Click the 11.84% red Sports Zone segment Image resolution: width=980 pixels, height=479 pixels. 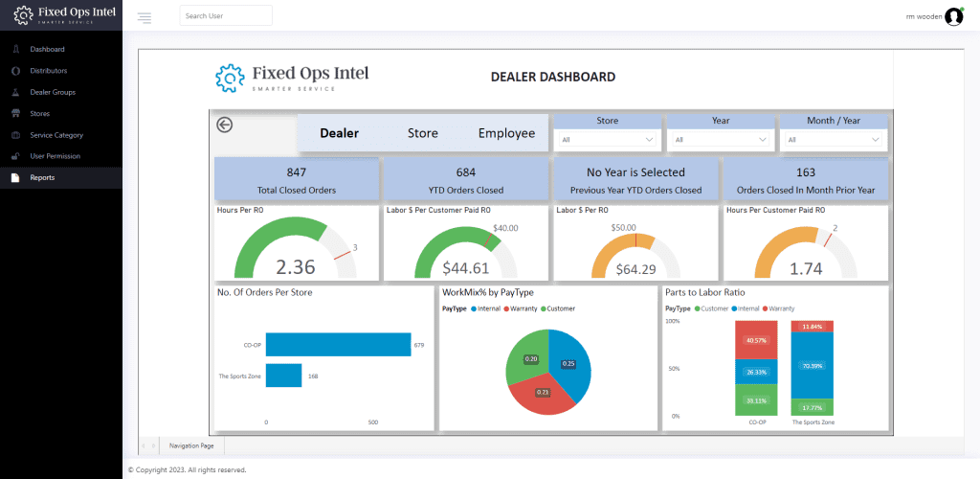click(x=812, y=327)
